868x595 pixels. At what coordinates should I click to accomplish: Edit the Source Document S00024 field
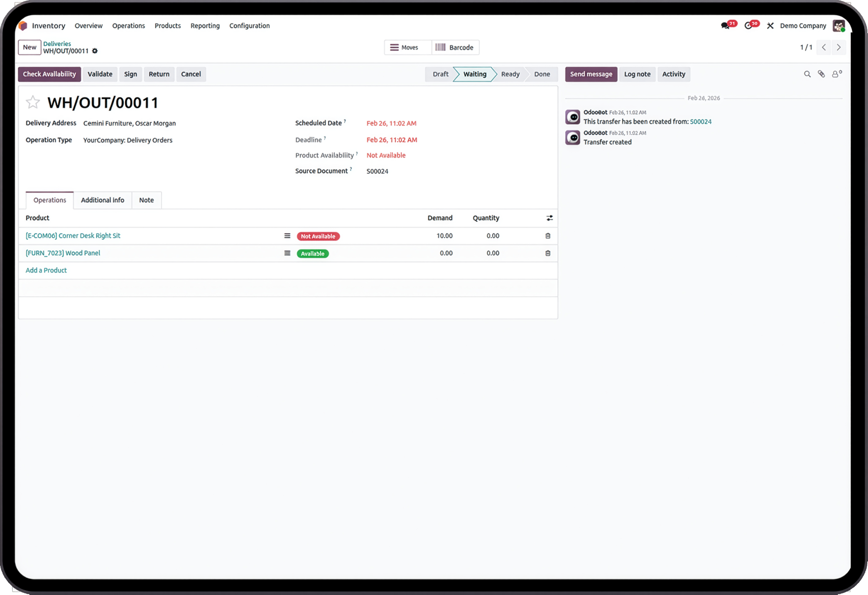pos(377,171)
